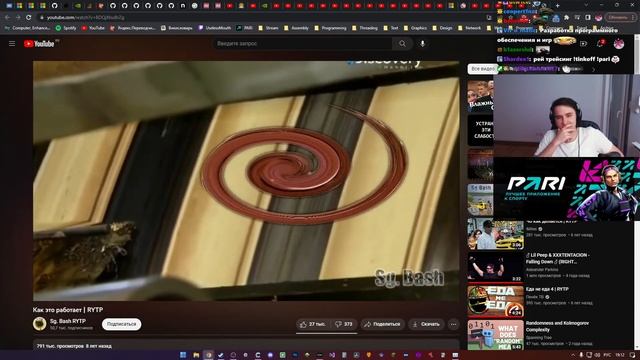Open the Assembly bookmarks folder

(x=296, y=28)
